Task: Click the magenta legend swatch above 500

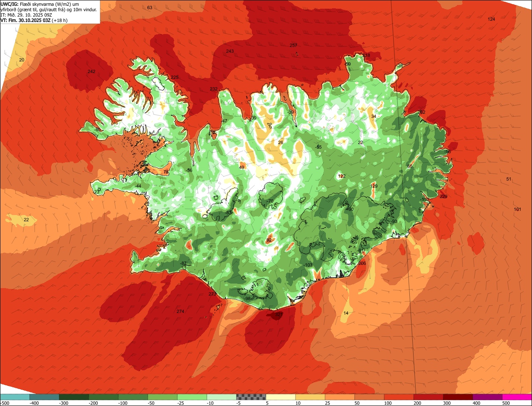Action: tap(517, 397)
